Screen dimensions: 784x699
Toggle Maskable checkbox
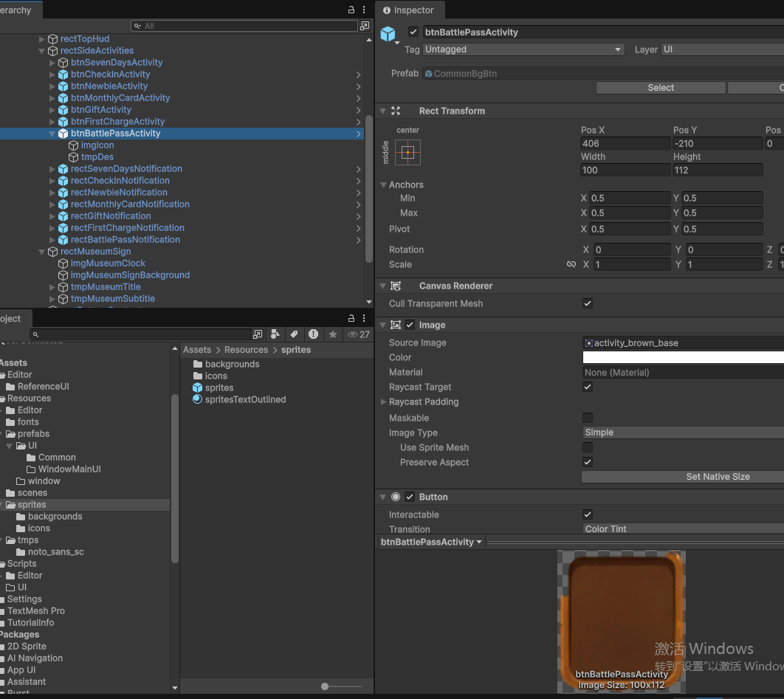tap(588, 418)
